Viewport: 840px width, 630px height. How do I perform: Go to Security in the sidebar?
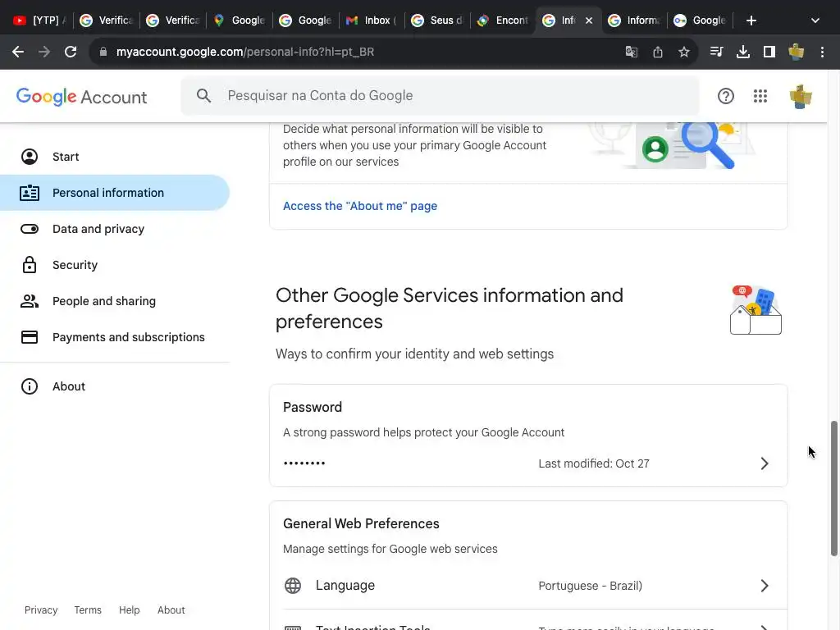tap(75, 265)
